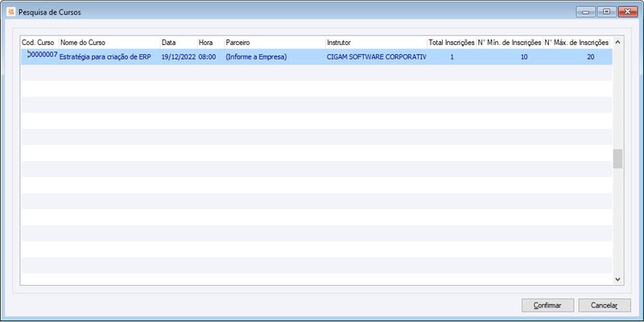Viewport: 644px width, 322px height.
Task: Sort by the Cod. Curso column header
Action: point(39,43)
